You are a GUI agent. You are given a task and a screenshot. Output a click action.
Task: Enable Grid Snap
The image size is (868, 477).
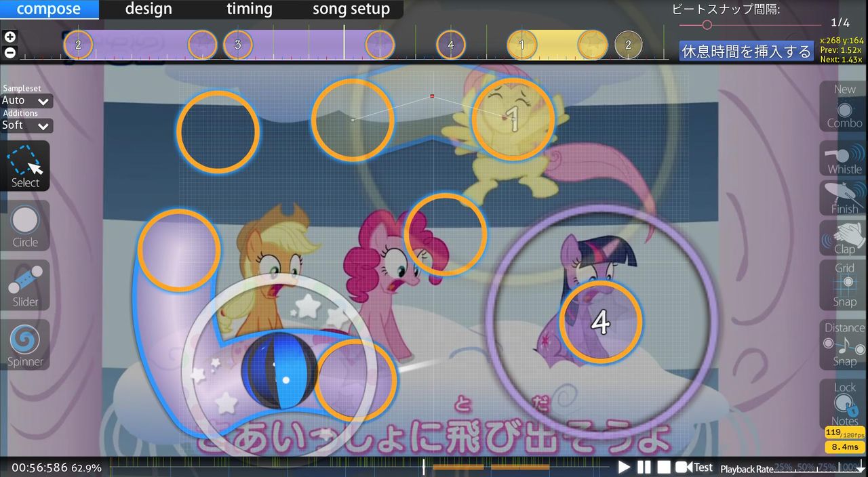[842, 283]
